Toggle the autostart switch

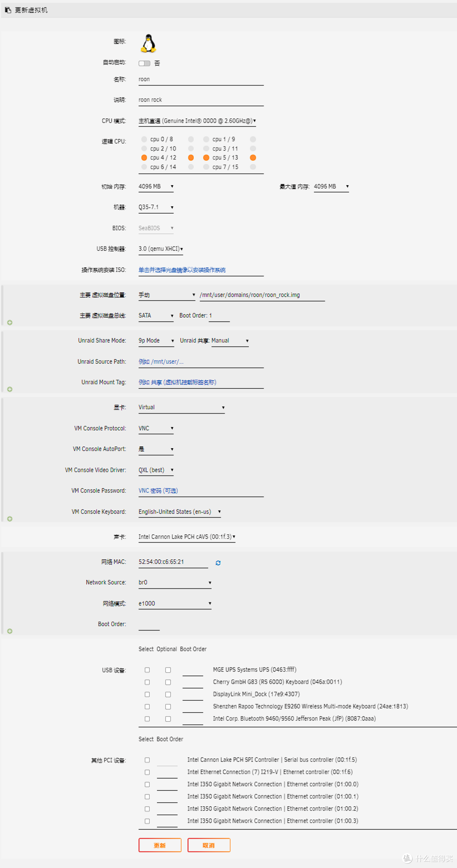[144, 63]
